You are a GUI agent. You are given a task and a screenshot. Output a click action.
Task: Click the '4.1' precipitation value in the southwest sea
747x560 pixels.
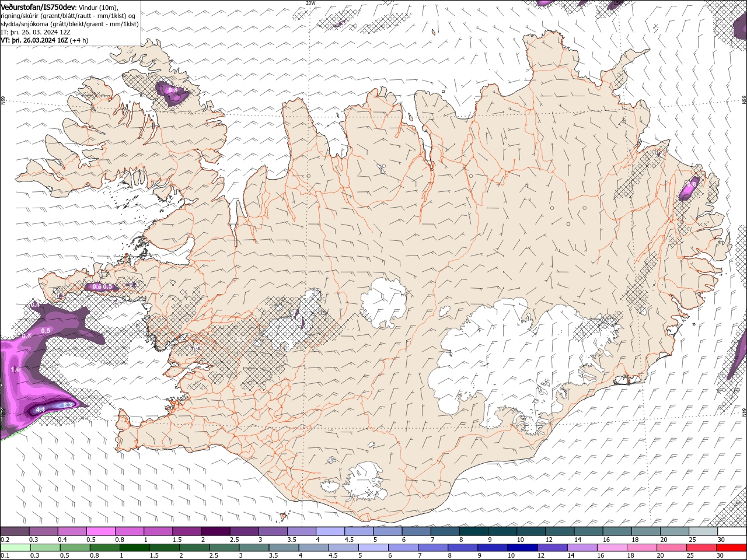tap(41, 410)
